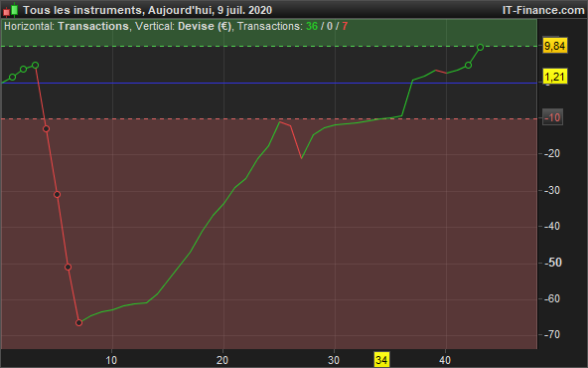
Task: Click the -40 label on vertical axis
Action: click(552, 226)
